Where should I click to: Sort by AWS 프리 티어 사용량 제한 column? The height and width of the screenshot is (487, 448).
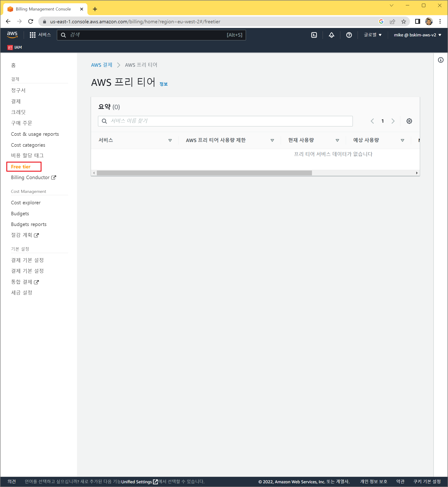pos(272,140)
